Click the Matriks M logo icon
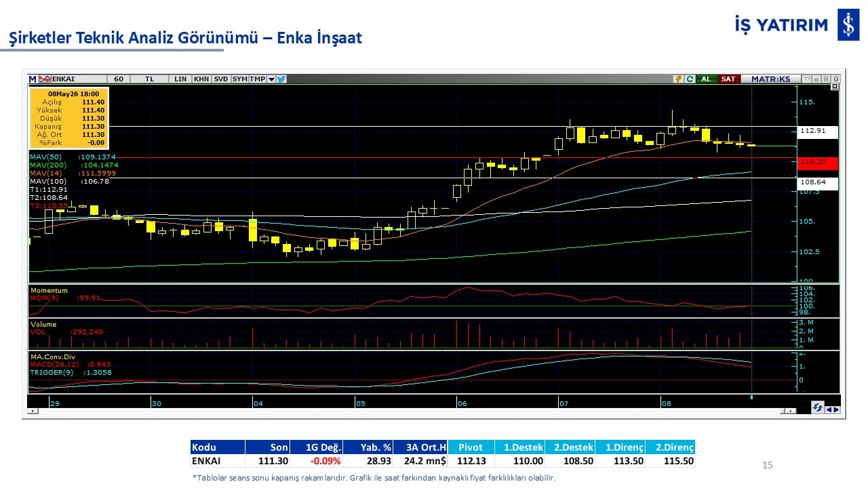The width and height of the screenshot is (868, 488). 32,79
